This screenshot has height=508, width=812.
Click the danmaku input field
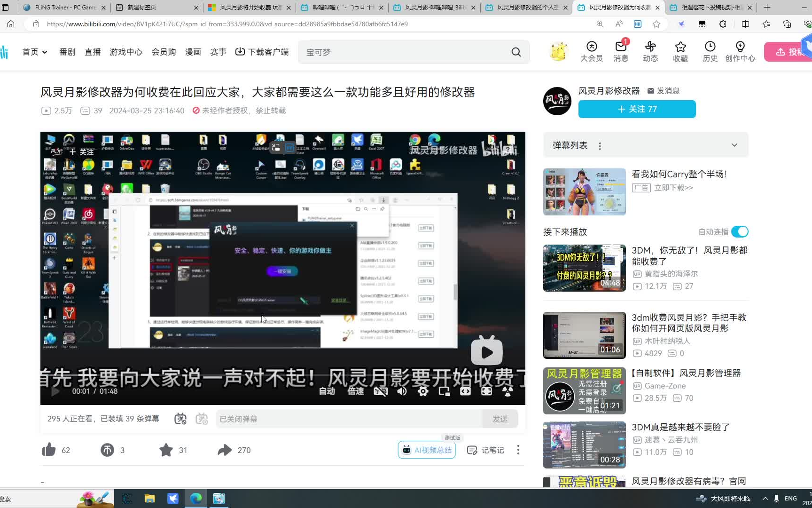[349, 419]
